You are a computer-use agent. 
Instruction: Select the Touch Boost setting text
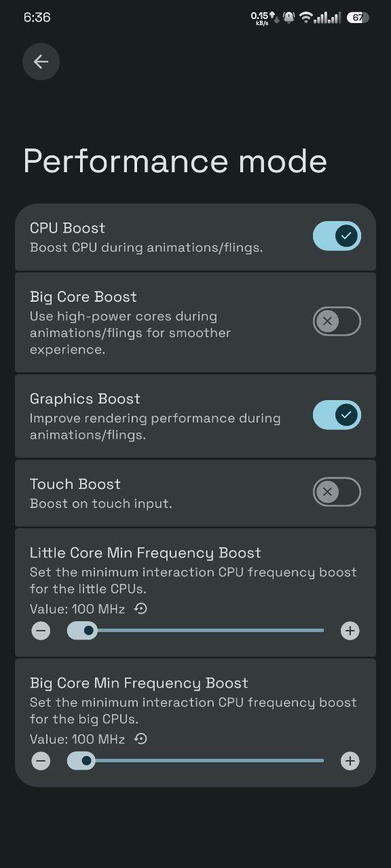tap(75, 484)
